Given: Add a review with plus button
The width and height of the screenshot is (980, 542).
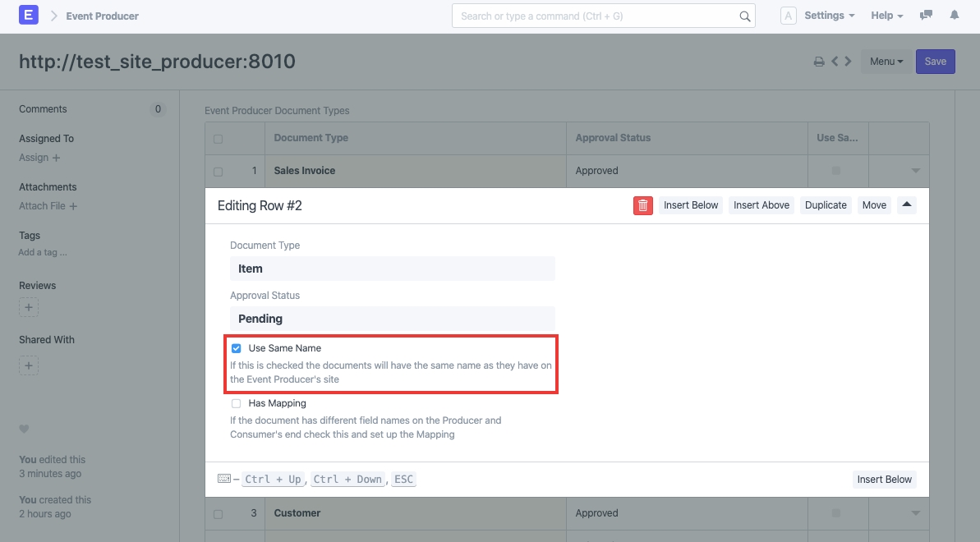Looking at the screenshot, I should (x=29, y=308).
